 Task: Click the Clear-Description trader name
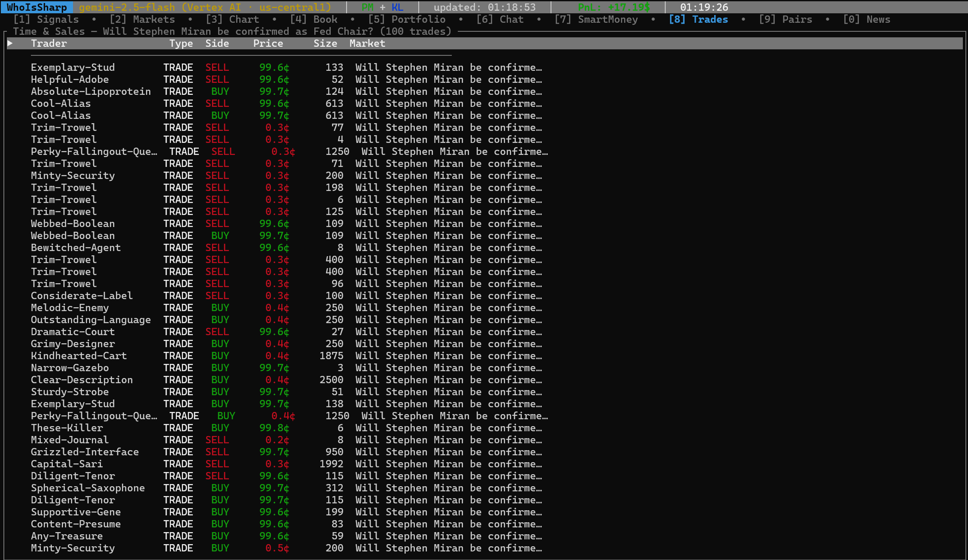click(82, 380)
